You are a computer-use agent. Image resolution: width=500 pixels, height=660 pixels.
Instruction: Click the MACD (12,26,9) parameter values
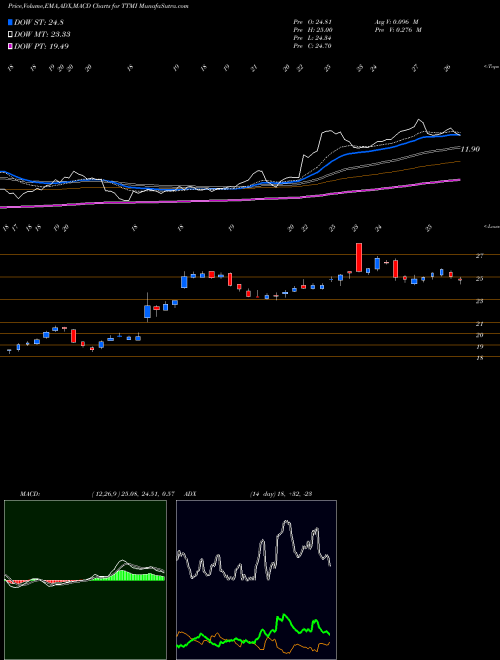click(x=133, y=494)
